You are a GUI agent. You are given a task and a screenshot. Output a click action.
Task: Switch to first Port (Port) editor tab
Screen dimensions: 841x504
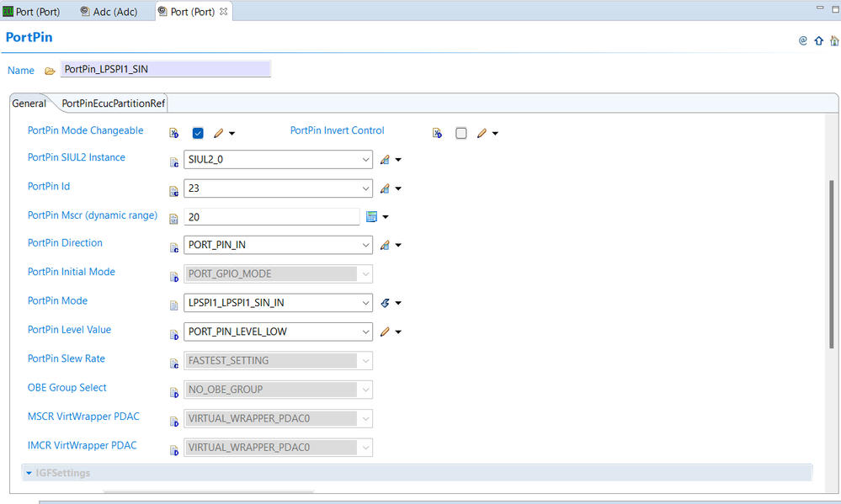tap(31, 12)
